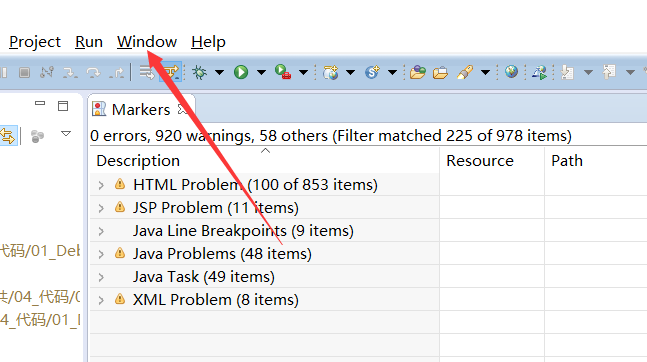Expand the JSP Problem group
This screenshot has width=647, height=362.
point(101,208)
